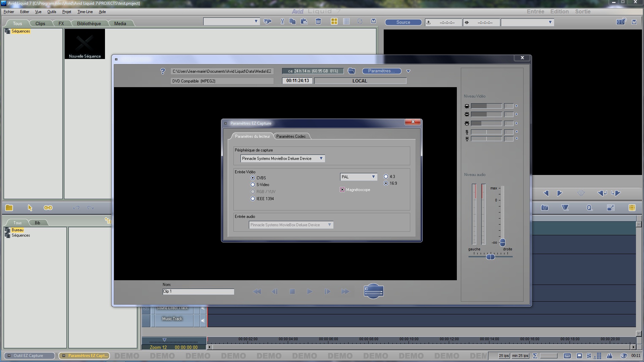
Task: Click the yellow folder icon below the project bin
Action: [x=9, y=208]
